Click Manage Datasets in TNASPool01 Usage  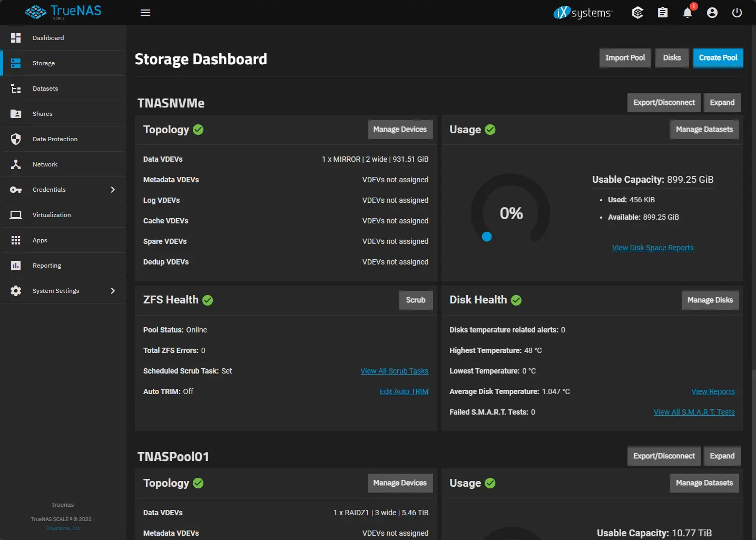pos(704,483)
